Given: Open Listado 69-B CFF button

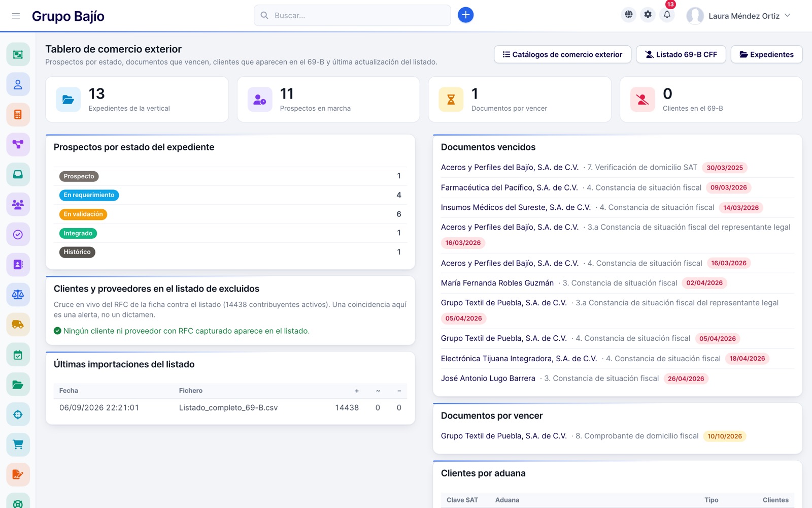Looking at the screenshot, I should 681,54.
